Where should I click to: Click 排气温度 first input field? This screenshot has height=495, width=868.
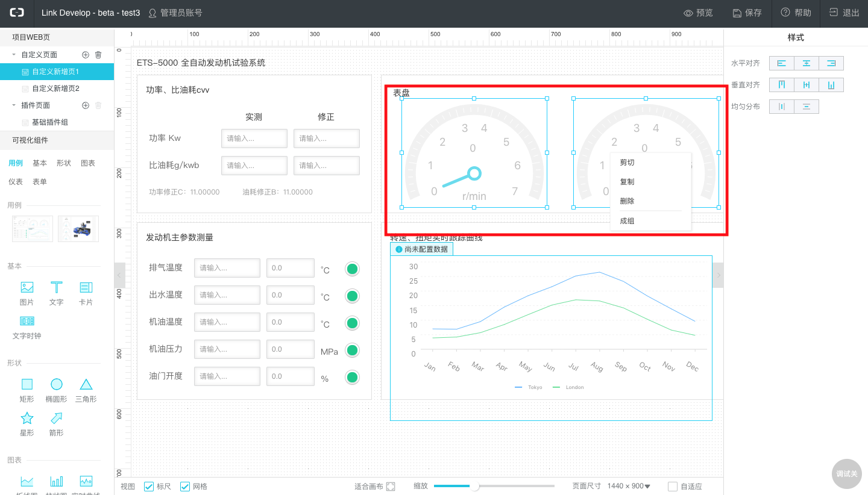(x=227, y=268)
